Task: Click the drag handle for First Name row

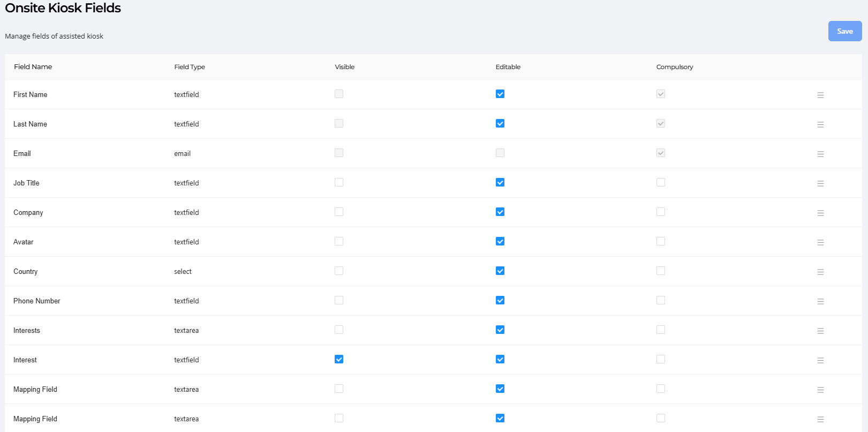Action: (820, 95)
